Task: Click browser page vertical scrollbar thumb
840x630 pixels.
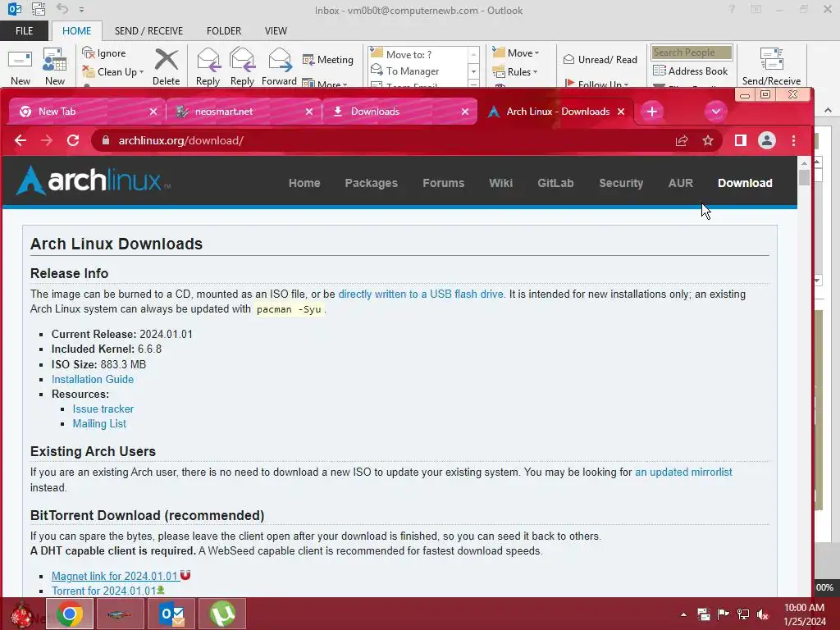Action: coord(804,177)
